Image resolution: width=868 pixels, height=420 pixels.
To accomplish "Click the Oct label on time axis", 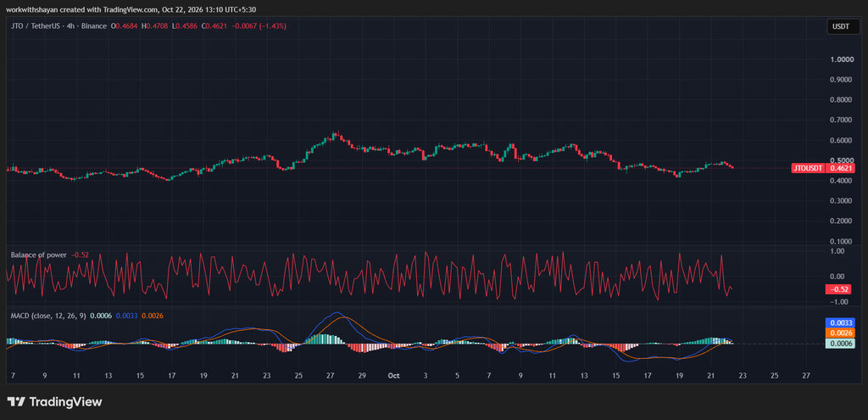I will pos(393,375).
